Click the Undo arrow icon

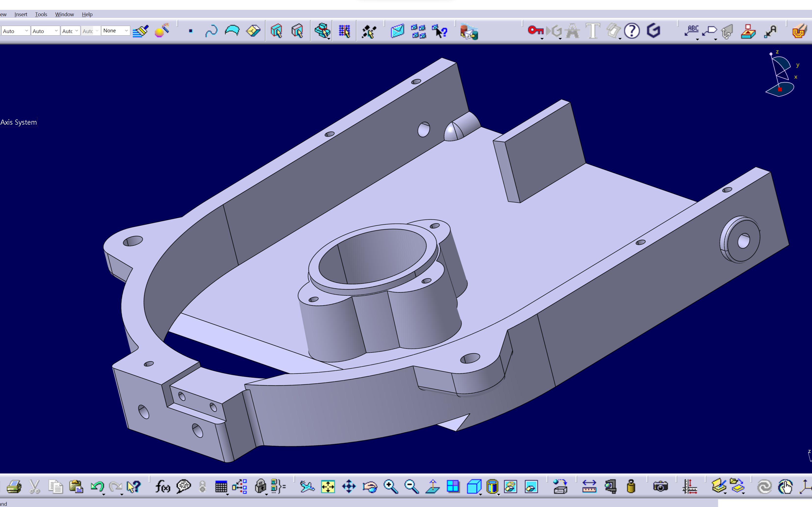tap(97, 486)
